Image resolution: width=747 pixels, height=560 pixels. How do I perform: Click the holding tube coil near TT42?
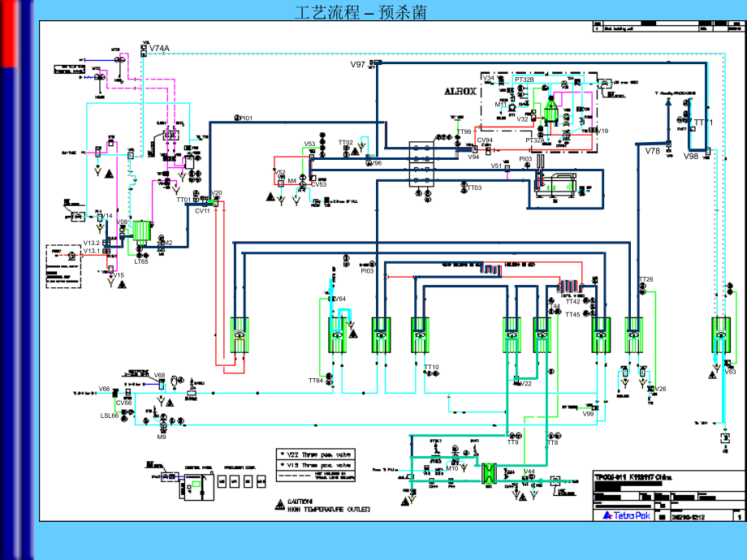coord(571,287)
